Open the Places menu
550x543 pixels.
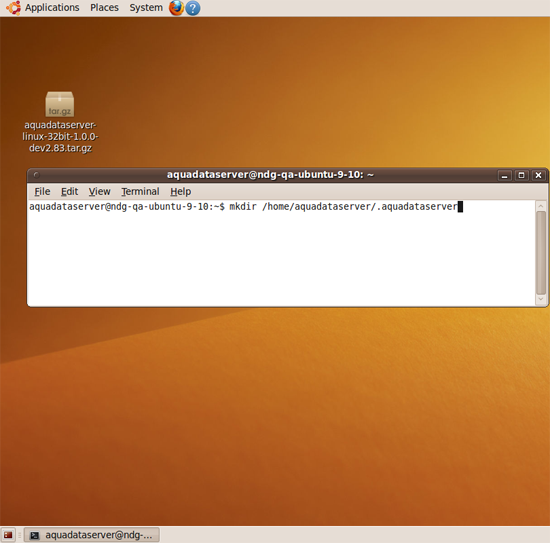coord(104,7)
